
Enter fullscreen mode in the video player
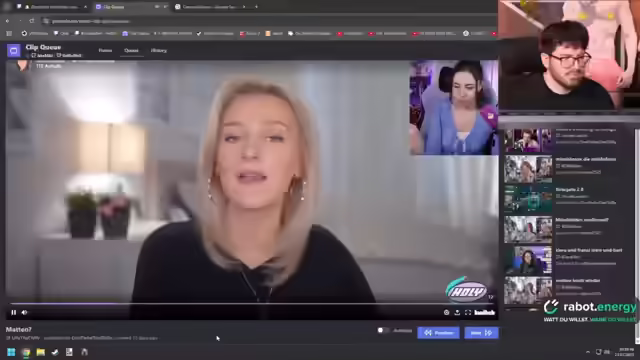coord(468,313)
